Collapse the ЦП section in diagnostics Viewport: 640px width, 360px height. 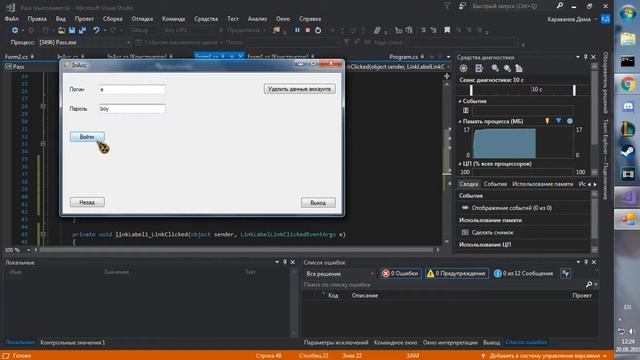460,164
